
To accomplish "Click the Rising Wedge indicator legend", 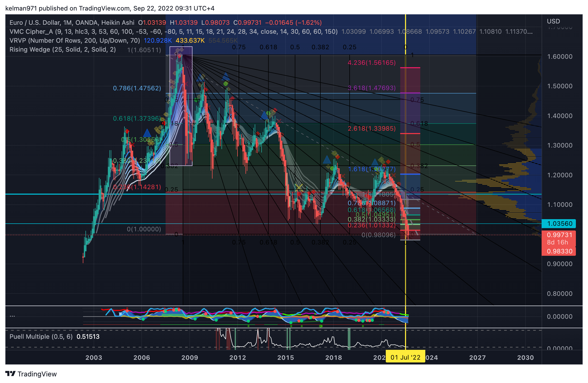I will pyautogui.click(x=62, y=50).
